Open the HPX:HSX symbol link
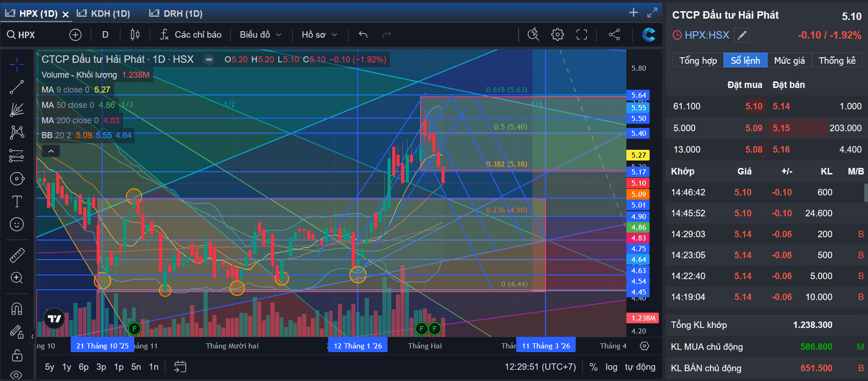 (x=707, y=35)
